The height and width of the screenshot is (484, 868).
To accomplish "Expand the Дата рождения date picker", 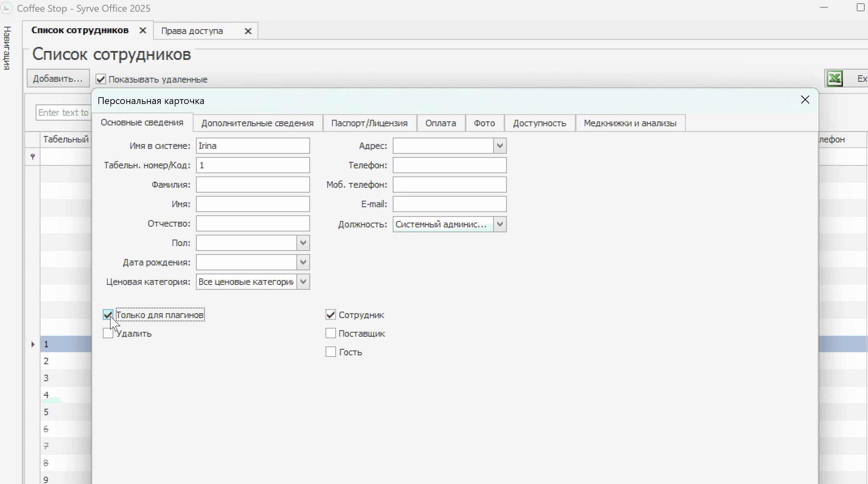I will coord(303,263).
